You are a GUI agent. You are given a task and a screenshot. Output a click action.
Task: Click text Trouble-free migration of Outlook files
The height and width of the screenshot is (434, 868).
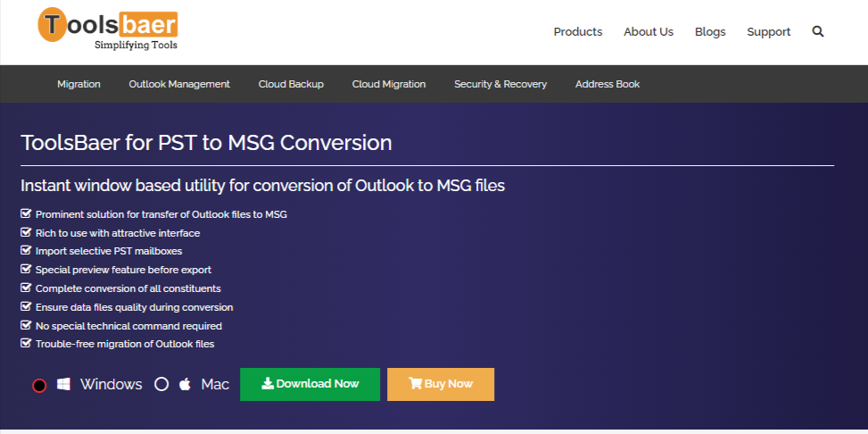[125, 344]
